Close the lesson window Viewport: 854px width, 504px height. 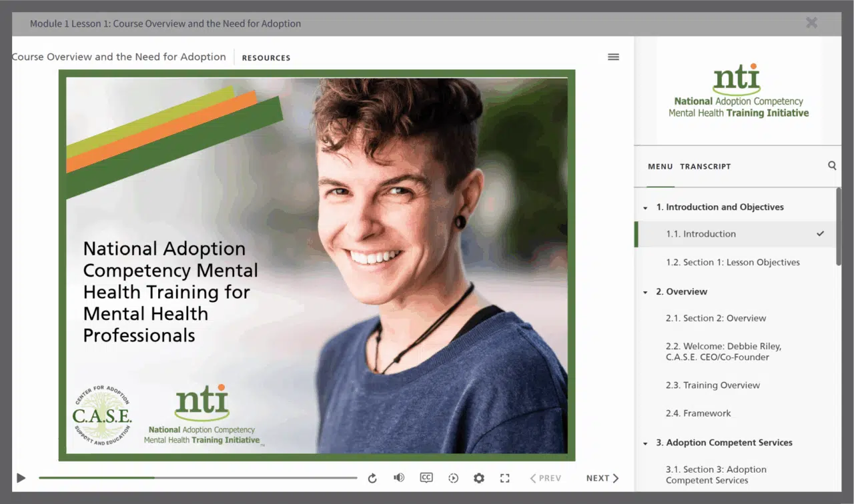pos(811,23)
